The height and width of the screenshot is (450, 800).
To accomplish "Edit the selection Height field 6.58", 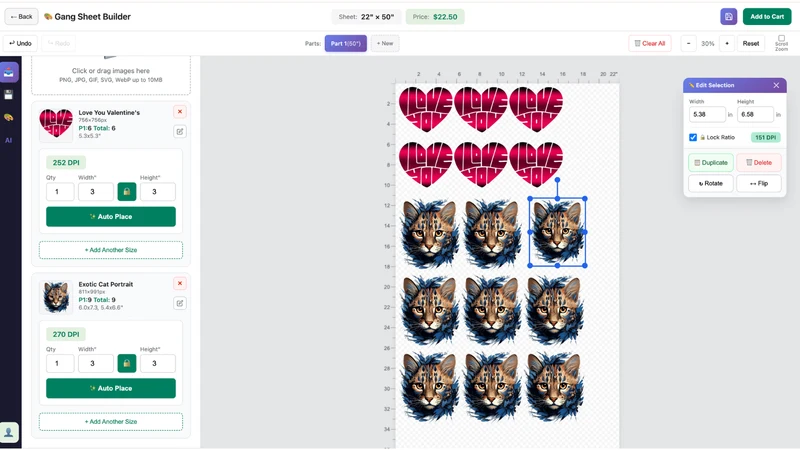I will [x=755, y=114].
